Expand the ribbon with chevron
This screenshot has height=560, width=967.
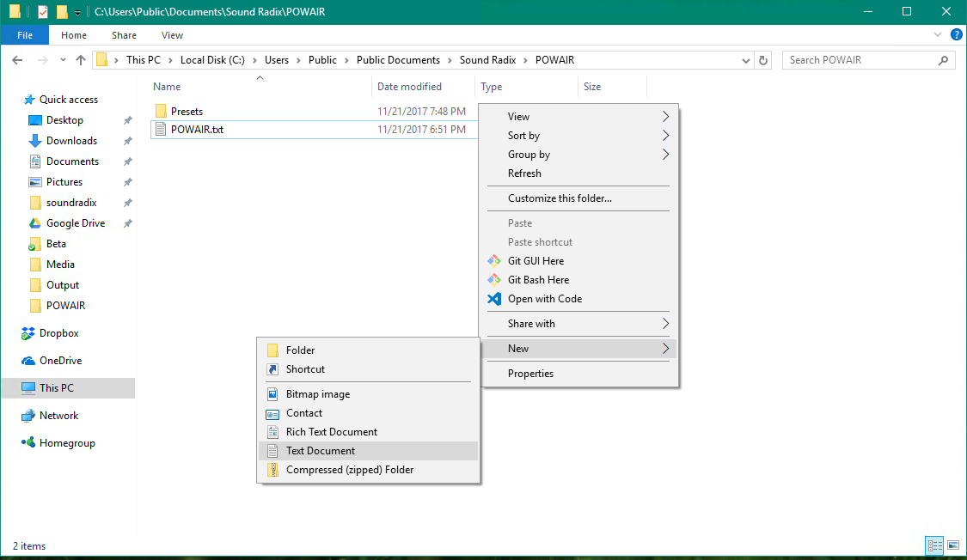coord(938,35)
